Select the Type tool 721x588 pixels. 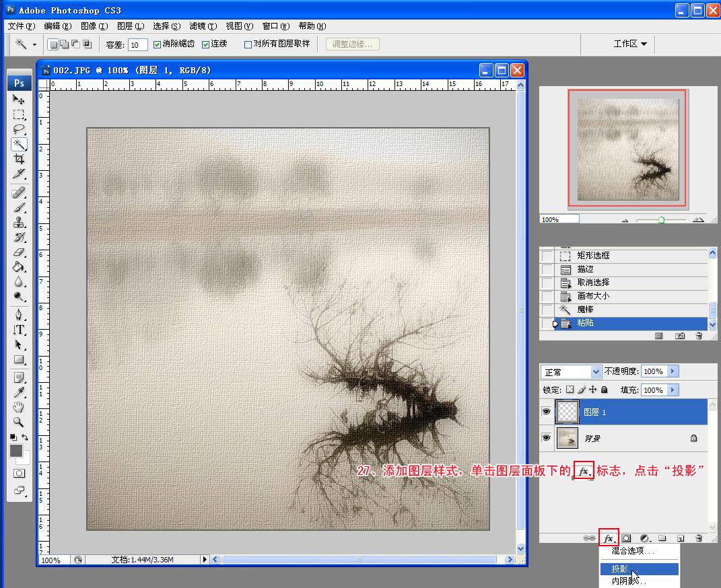19,330
